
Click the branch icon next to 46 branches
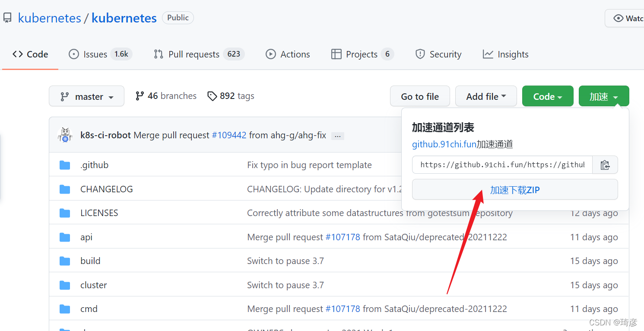click(140, 96)
